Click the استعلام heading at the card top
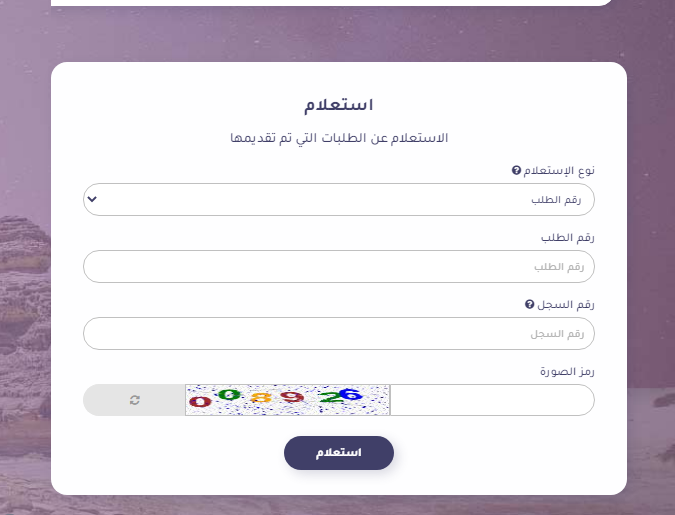The image size is (675, 515). pyautogui.click(x=338, y=104)
